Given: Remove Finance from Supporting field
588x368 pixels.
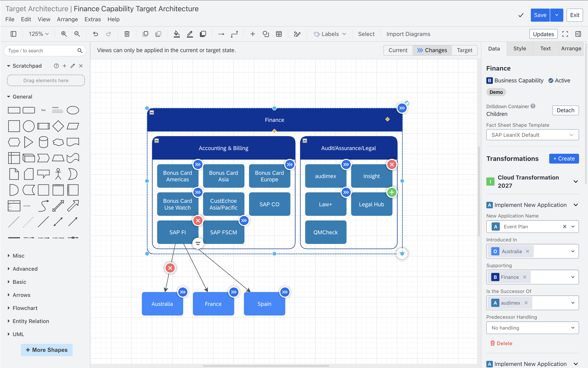Looking at the screenshot, I should tap(525, 277).
